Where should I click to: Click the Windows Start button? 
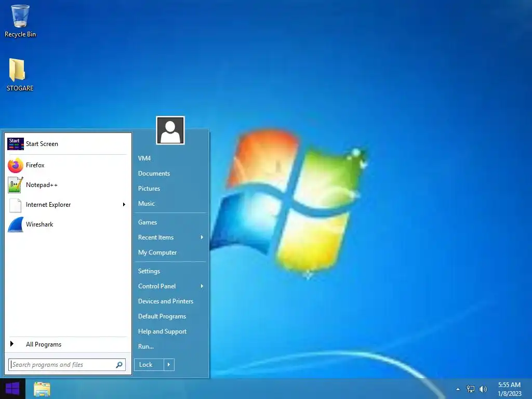coord(12,389)
